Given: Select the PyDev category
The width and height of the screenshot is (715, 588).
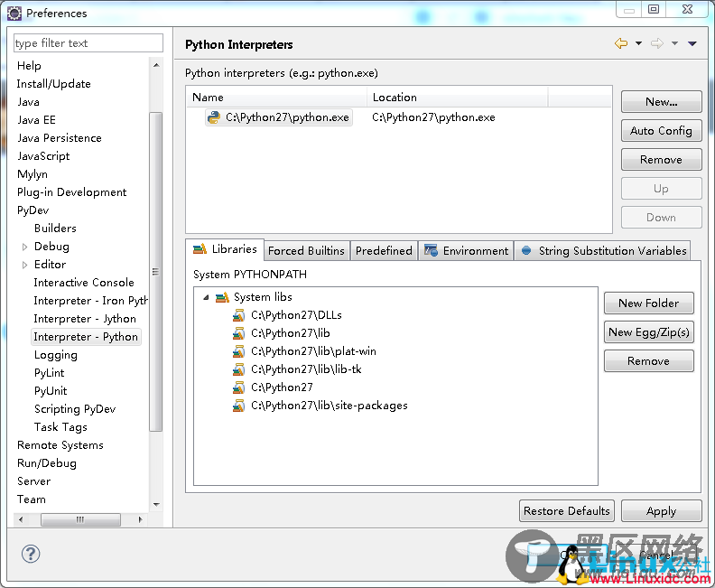Looking at the screenshot, I should pyautogui.click(x=32, y=210).
